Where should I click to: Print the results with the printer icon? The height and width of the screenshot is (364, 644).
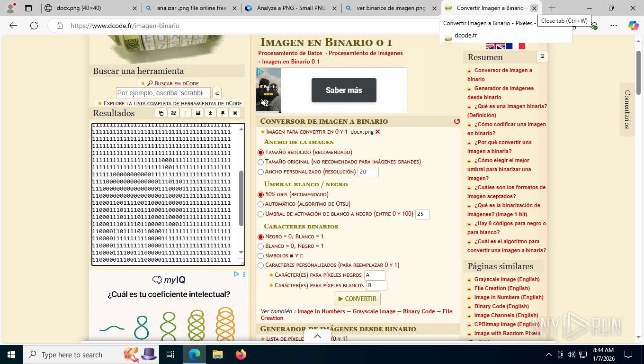(x=198, y=113)
